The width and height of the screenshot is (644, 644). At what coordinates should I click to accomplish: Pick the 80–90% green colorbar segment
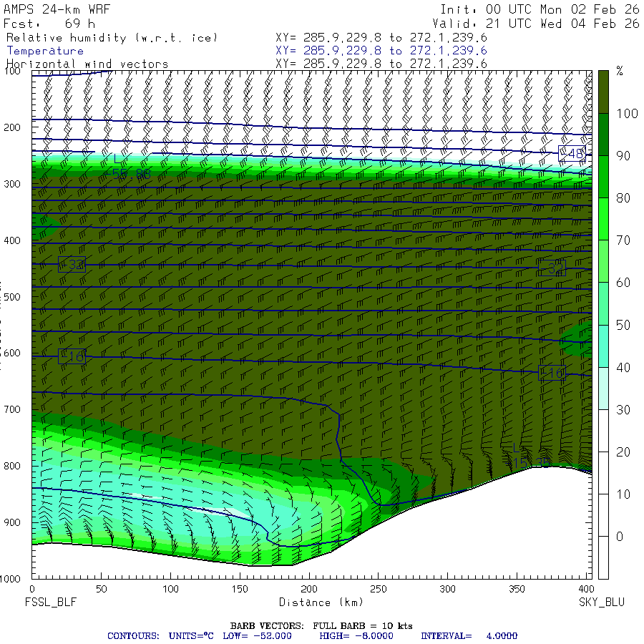coord(603,177)
